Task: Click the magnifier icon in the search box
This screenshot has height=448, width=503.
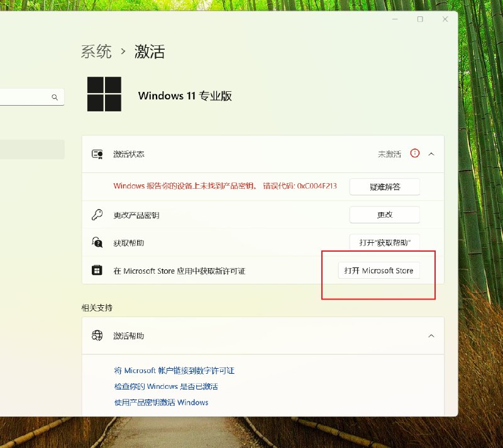Action: (55, 97)
